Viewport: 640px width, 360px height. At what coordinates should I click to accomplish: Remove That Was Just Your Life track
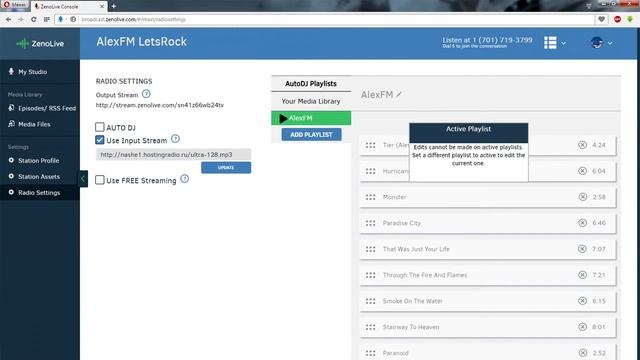tap(582, 249)
